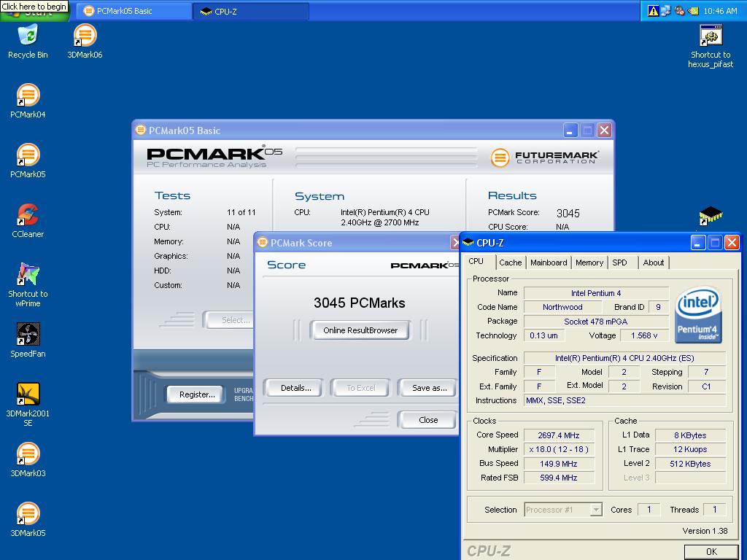Screen dimensions: 747x560
Task: Click the Multiplier value x 18.0
Action: [x=558, y=449]
